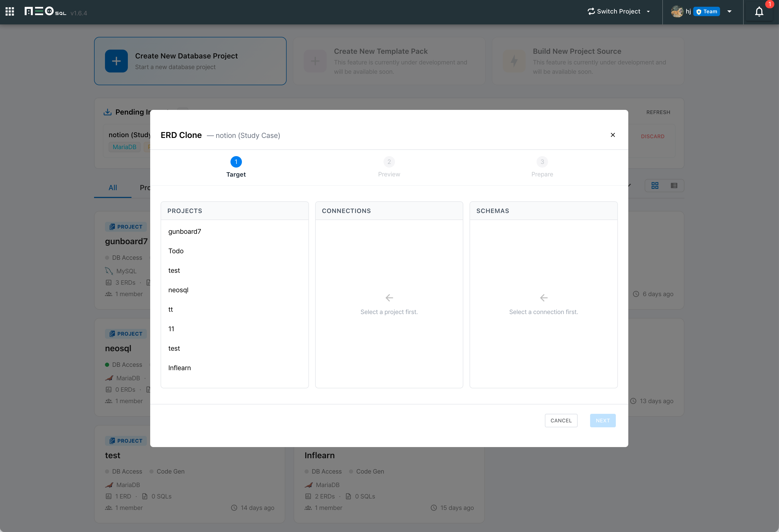Click the hj user avatar
The height and width of the screenshot is (532, 779).
[677, 11]
